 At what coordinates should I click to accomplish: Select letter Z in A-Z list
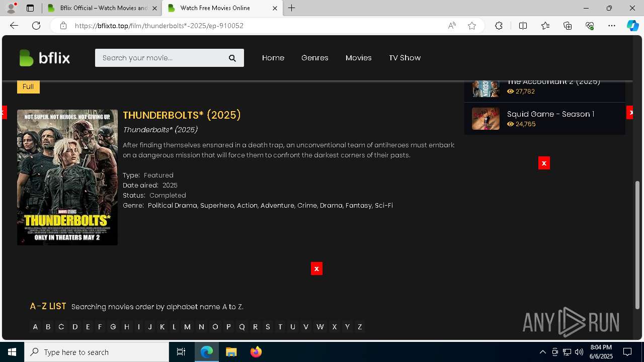(x=360, y=327)
